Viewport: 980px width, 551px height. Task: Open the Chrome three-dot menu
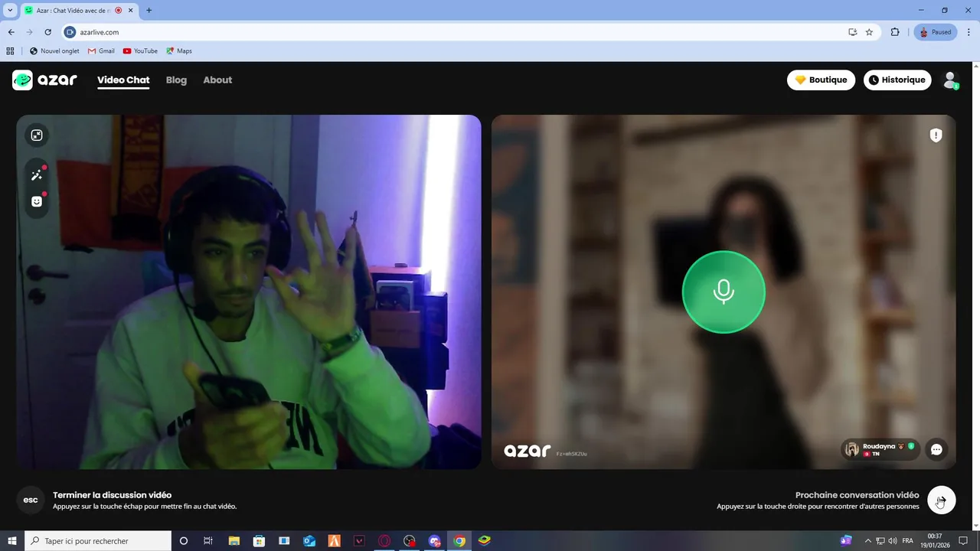969,32
